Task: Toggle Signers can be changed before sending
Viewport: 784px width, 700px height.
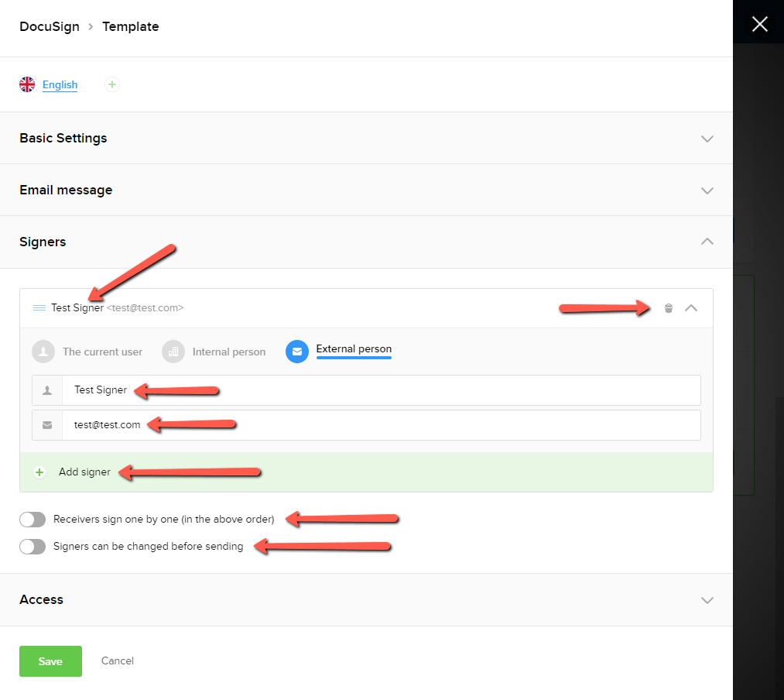Action: 33,547
